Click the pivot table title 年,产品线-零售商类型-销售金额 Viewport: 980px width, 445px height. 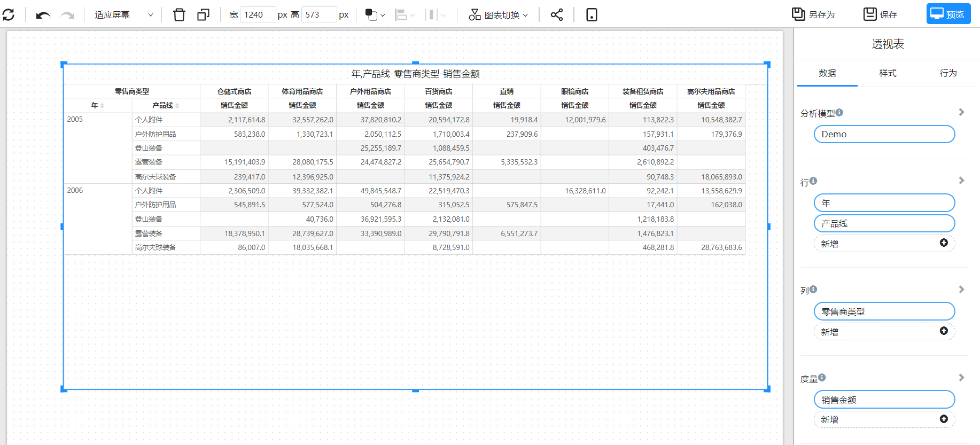(416, 74)
